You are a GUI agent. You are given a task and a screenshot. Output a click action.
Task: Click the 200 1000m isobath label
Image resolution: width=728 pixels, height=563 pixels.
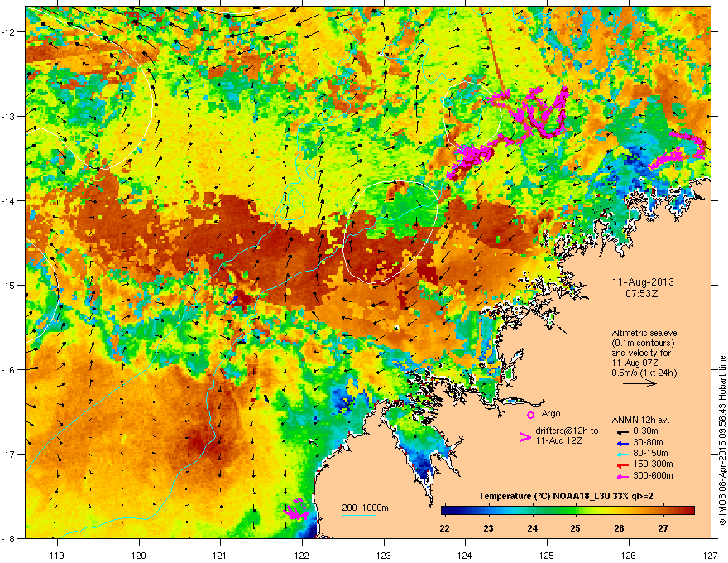coord(365,508)
